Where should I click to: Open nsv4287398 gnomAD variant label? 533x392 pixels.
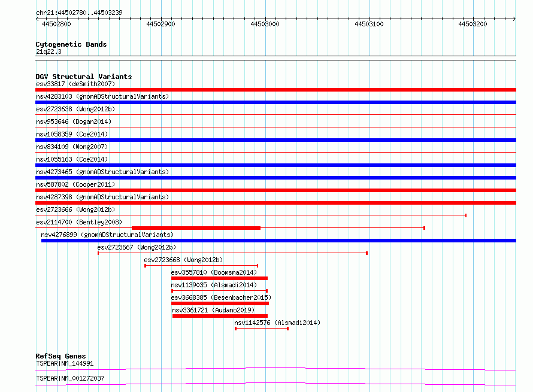tap(102, 197)
